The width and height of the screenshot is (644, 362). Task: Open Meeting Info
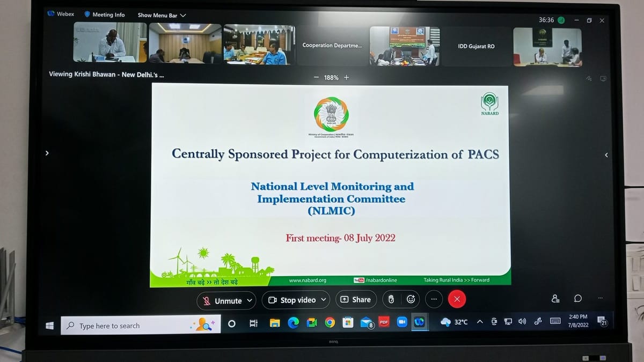click(x=104, y=14)
